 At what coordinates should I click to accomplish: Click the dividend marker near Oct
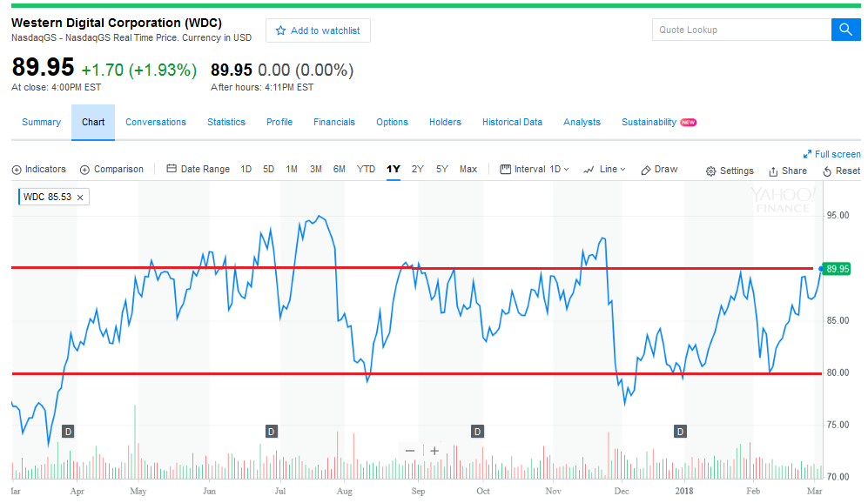coord(477,432)
